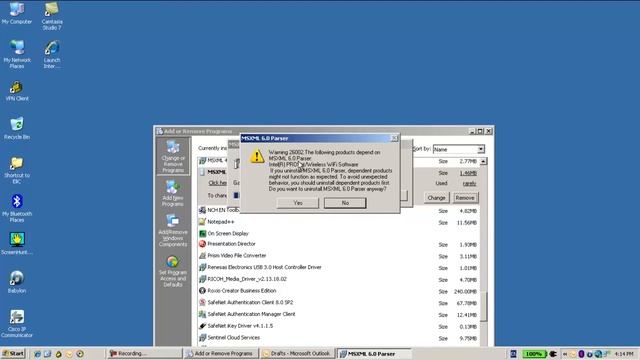Select On Screen Display program icon
This screenshot has width=640, height=360.
tap(202, 233)
